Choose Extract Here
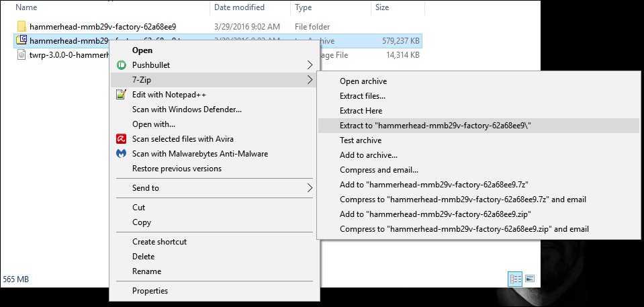 coord(479,111)
